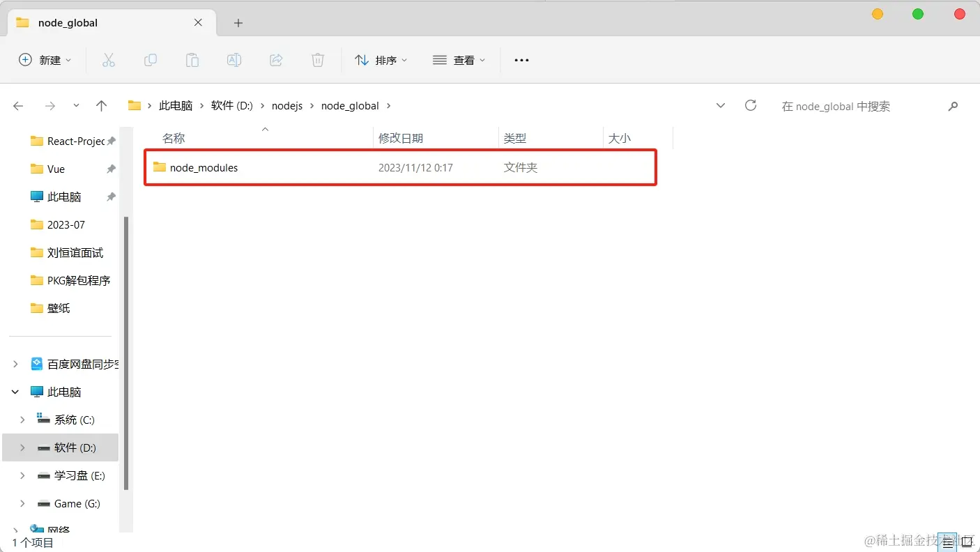
Task: Open recent locations dropdown arrow
Action: pos(76,106)
